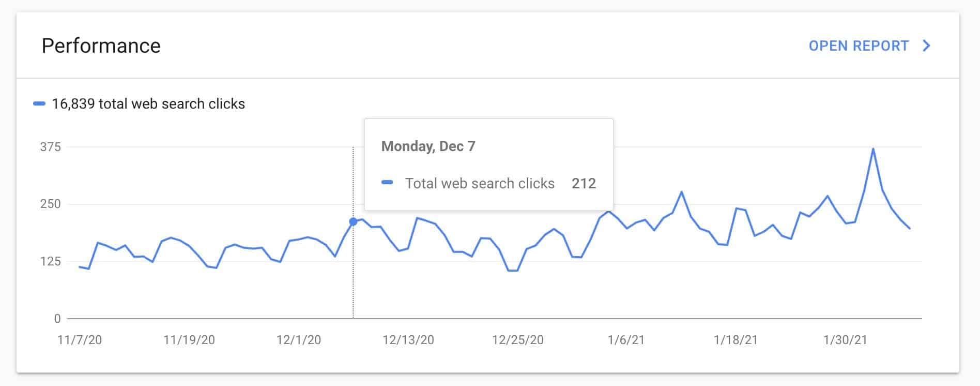Click the 375 y-axis value

tap(51, 147)
